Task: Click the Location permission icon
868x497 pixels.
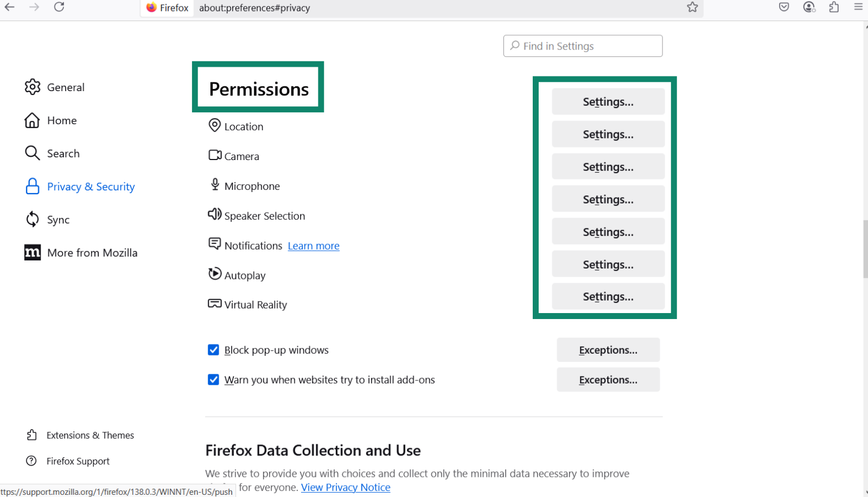Action: click(215, 125)
